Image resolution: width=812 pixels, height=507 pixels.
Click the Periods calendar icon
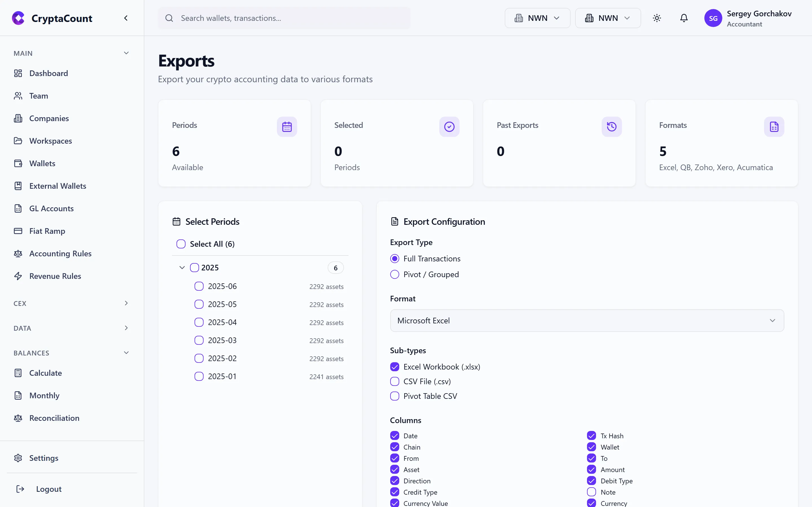[x=287, y=127]
